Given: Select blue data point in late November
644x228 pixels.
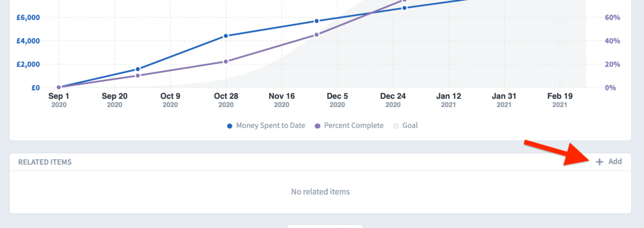Looking at the screenshot, I should coord(316,21).
